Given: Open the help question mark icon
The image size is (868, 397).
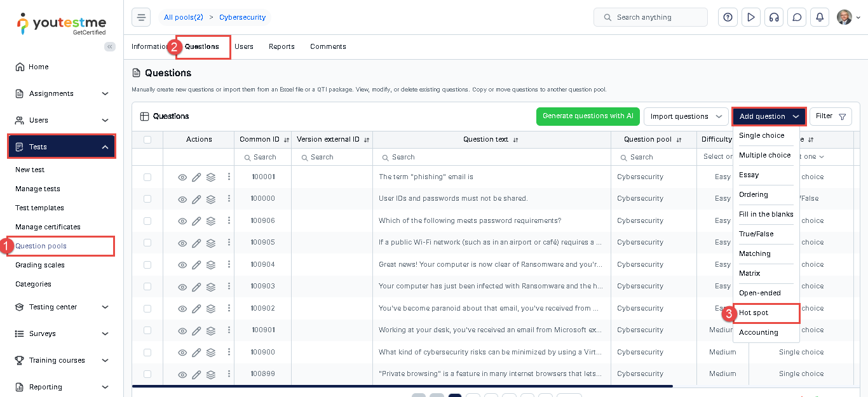Looking at the screenshot, I should click(728, 17).
